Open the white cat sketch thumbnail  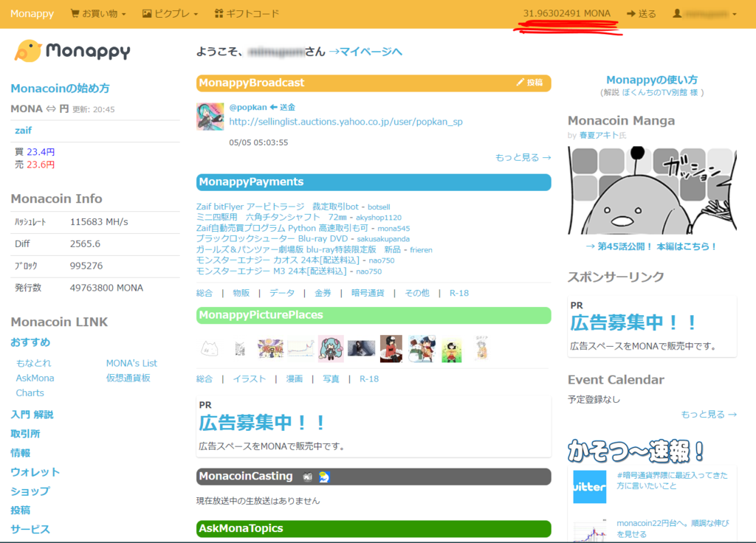pyautogui.click(x=210, y=348)
